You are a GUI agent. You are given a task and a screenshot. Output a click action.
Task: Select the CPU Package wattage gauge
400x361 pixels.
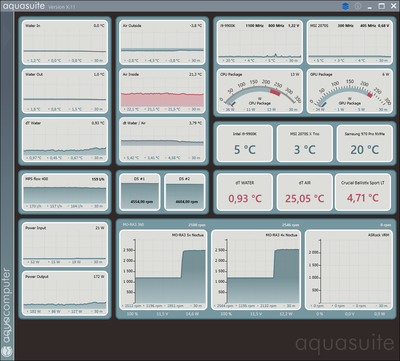pyautogui.click(x=260, y=91)
